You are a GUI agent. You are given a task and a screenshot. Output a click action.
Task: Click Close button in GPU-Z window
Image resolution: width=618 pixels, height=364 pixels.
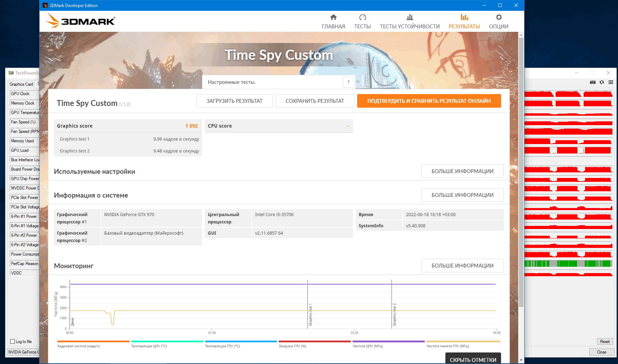[602, 352]
